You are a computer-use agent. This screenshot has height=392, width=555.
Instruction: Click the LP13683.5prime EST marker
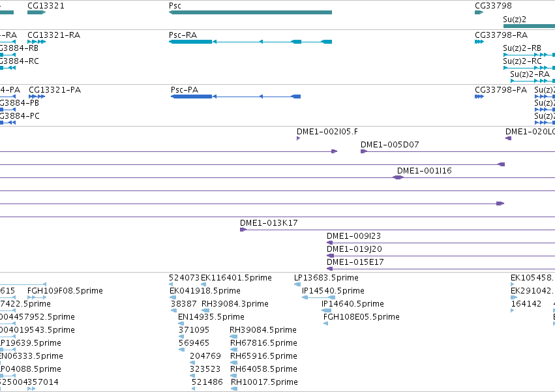[297, 284]
